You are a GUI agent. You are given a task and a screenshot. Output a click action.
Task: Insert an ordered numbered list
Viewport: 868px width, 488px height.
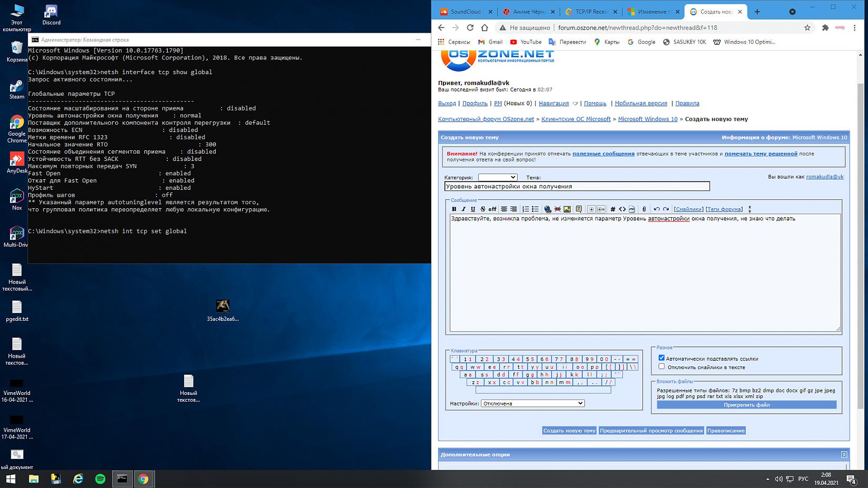(x=526, y=209)
